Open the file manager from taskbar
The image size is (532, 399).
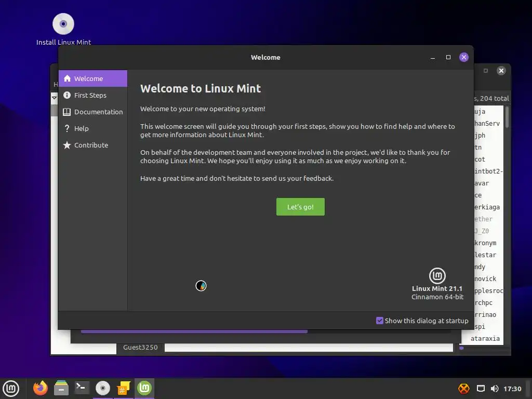pos(61,388)
